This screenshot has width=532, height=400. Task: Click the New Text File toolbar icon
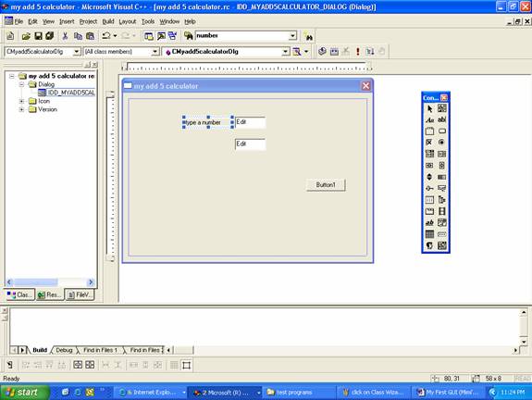coord(10,36)
